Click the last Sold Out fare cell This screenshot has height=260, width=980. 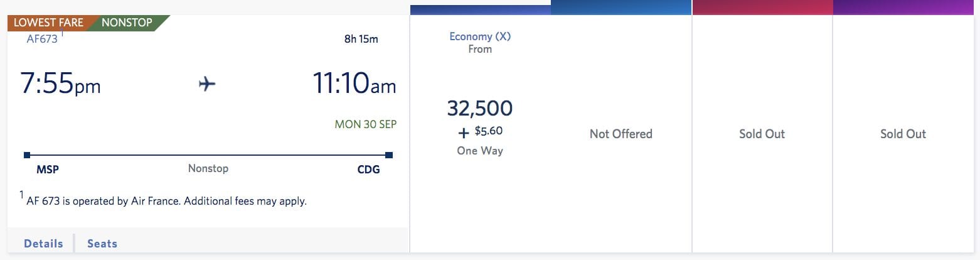click(903, 134)
